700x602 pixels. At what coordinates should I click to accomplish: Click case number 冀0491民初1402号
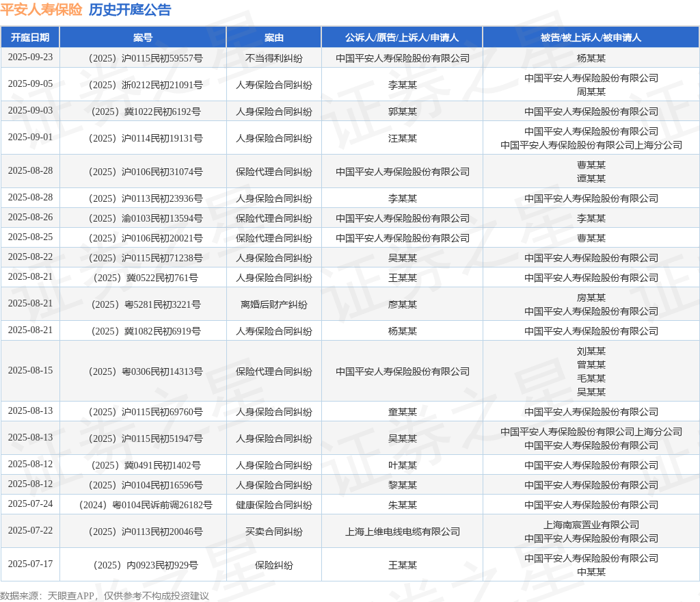point(146,465)
